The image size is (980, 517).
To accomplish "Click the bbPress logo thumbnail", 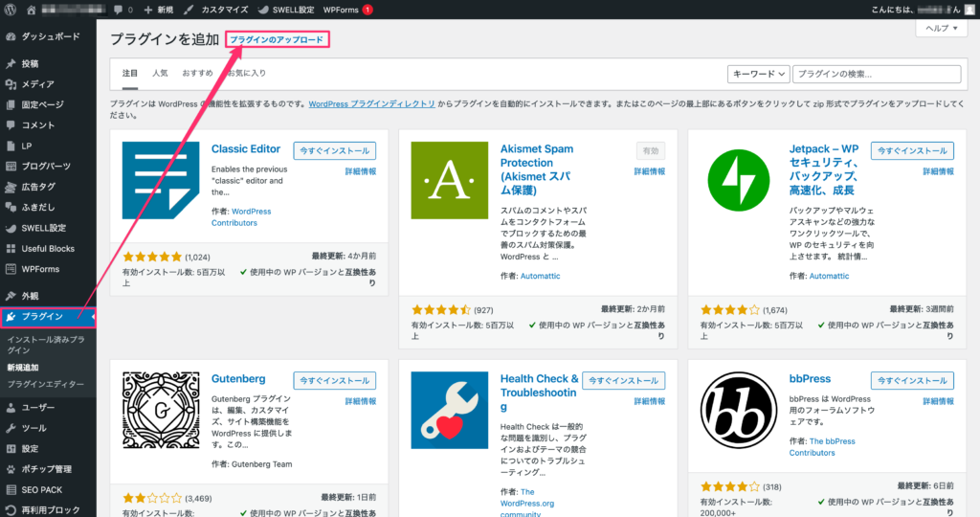I will pos(738,410).
